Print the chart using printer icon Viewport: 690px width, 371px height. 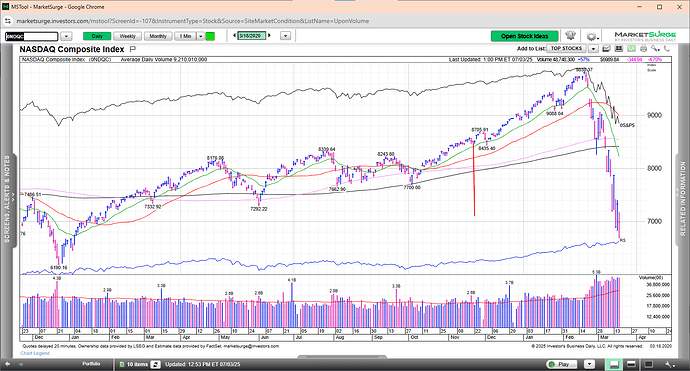click(x=643, y=49)
